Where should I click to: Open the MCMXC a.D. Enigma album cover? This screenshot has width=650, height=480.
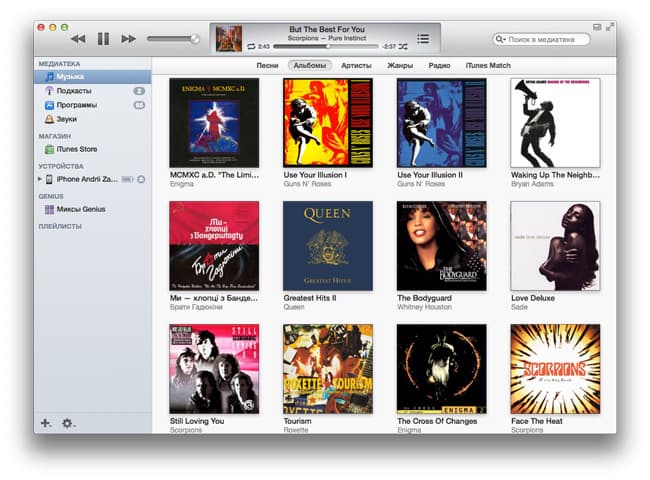tap(214, 123)
